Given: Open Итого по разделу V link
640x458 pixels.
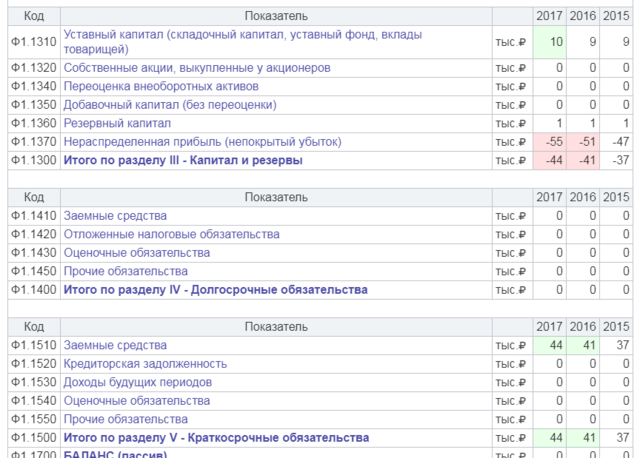Looking at the screenshot, I should (x=216, y=438).
